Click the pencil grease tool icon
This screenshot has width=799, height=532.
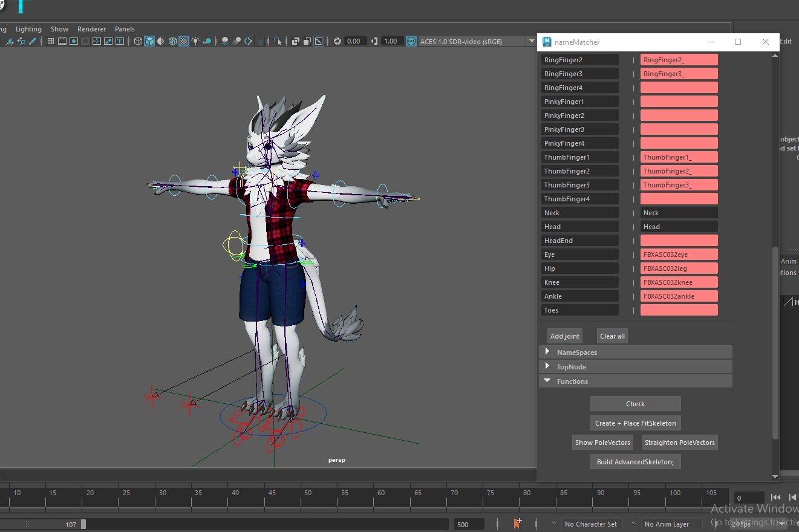coord(33,41)
